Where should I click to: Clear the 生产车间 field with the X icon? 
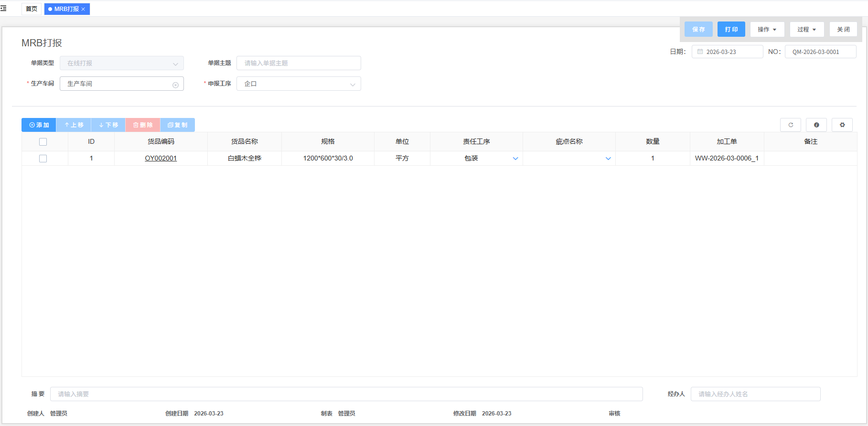(175, 85)
